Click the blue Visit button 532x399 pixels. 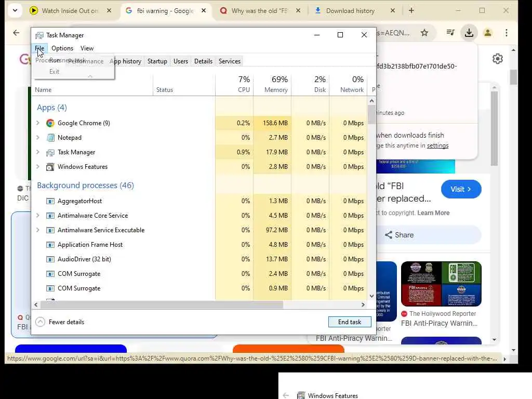click(461, 189)
